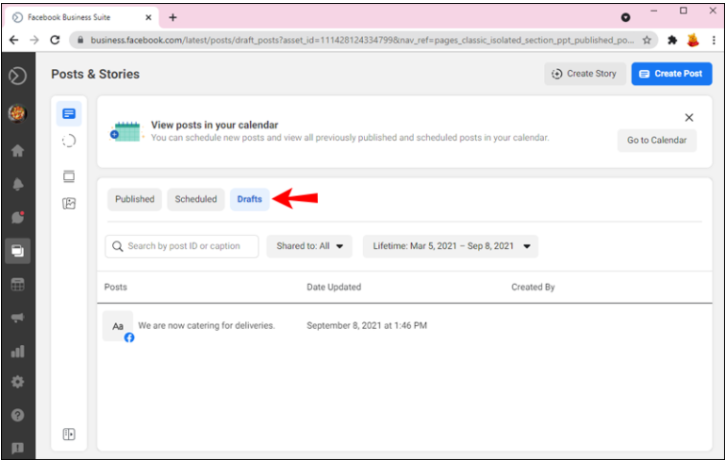This screenshot has height=461, width=728.
Task: Click 'View posts in your calendar' heading
Action: coord(214,125)
